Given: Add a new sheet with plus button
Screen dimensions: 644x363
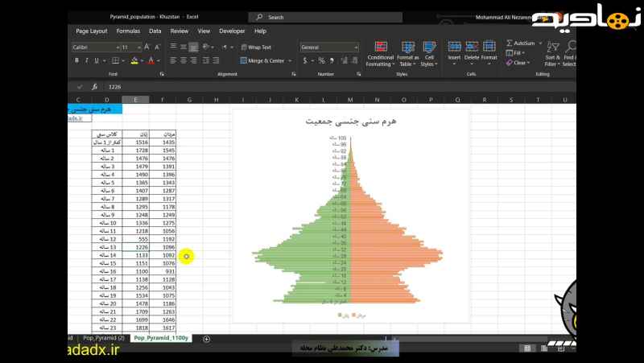Looking at the screenshot, I should pos(207,339).
